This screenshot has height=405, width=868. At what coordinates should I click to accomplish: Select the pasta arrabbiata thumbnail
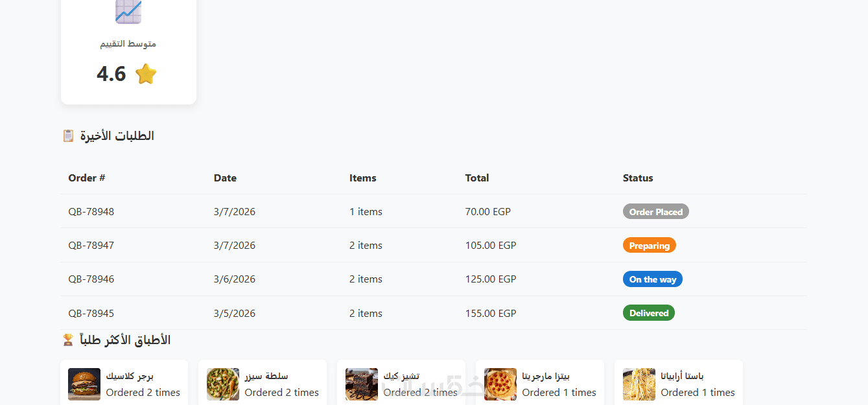click(x=639, y=384)
